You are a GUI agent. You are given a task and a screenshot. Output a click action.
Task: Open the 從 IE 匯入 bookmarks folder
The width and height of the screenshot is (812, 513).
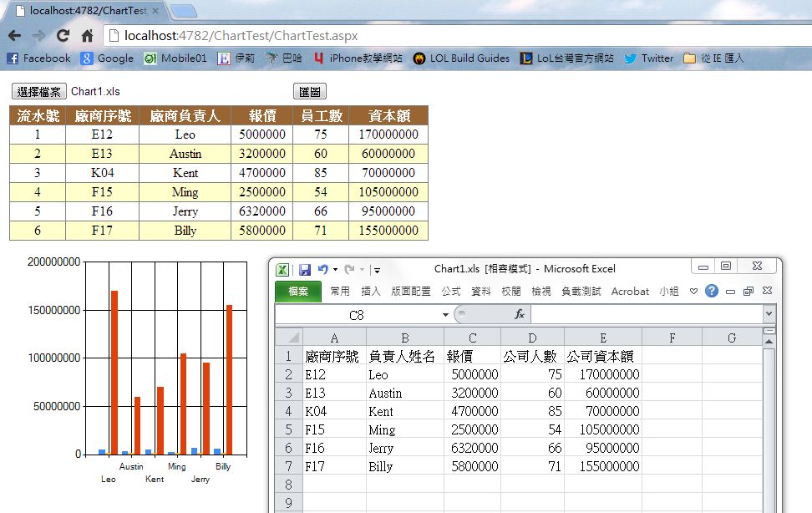[713, 58]
